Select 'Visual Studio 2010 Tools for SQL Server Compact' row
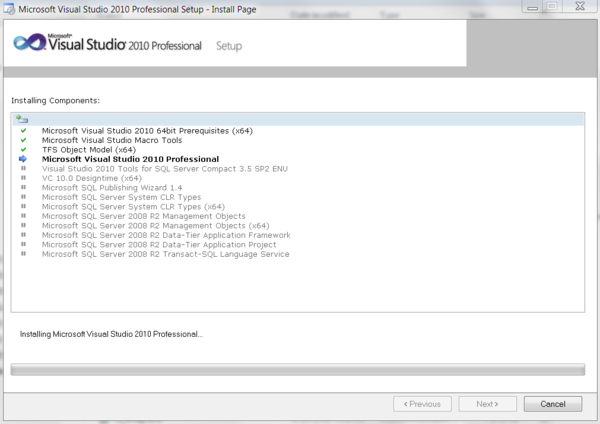This screenshot has width=600, height=424. 165,169
